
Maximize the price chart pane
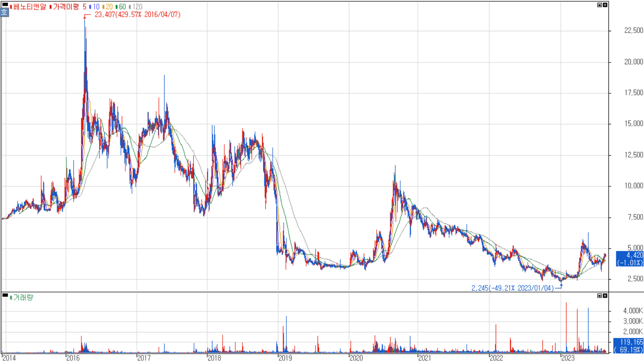click(599, 5)
